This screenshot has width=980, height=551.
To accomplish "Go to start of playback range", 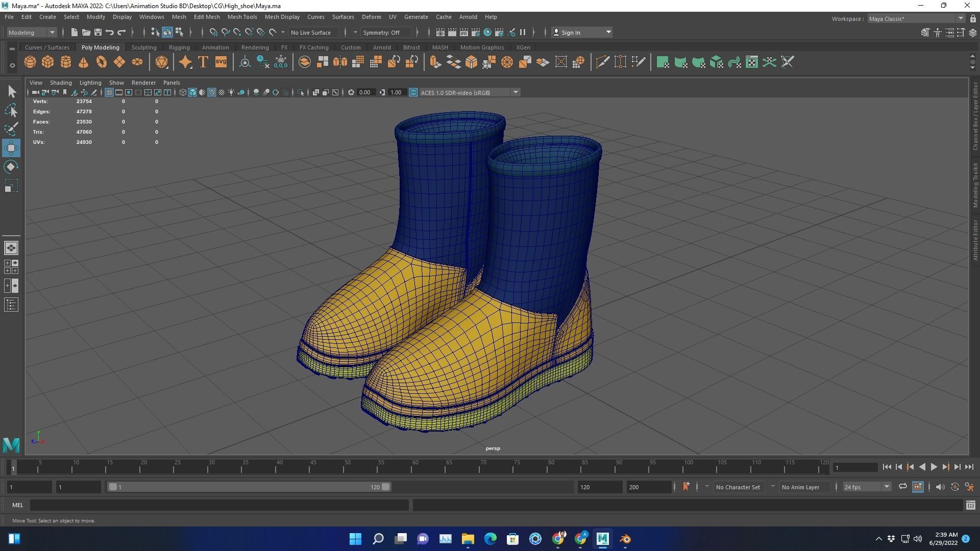I will [887, 467].
